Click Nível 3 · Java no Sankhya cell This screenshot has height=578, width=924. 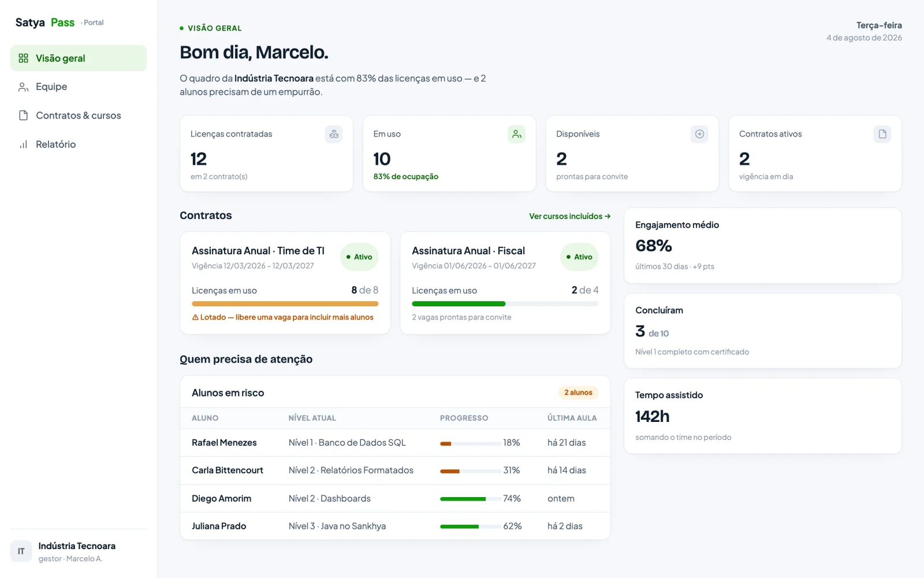coord(337,526)
